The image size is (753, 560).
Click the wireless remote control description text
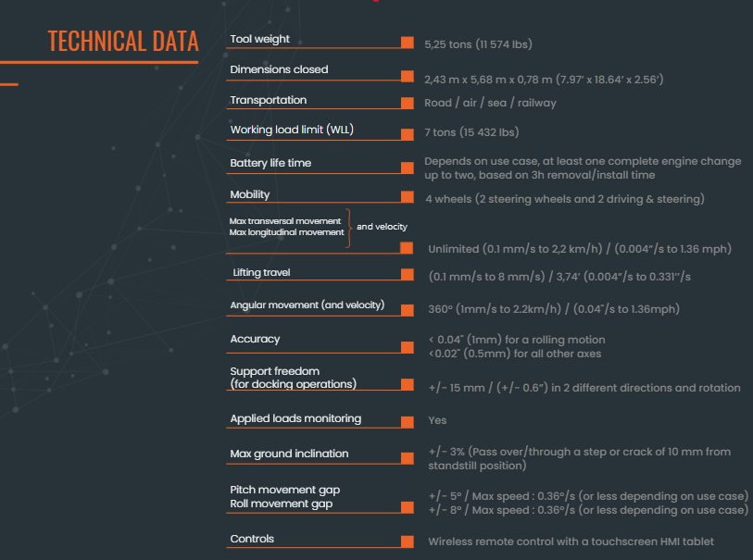(x=571, y=541)
